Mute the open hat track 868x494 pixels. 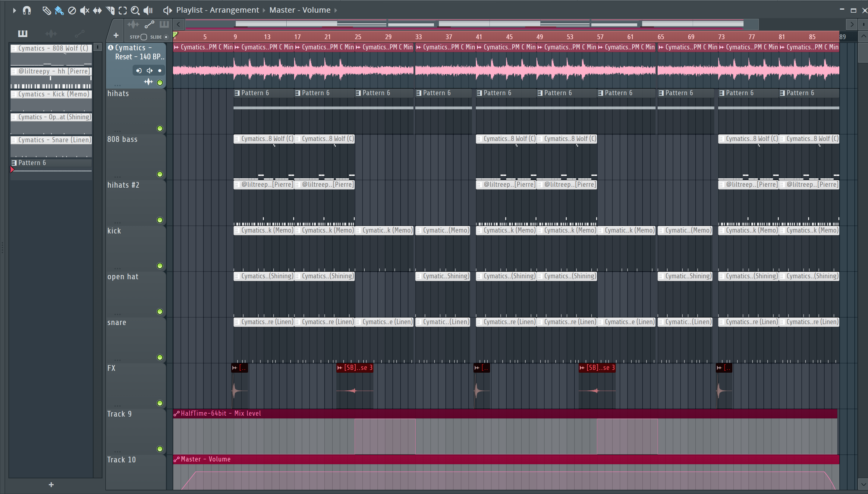160,311
